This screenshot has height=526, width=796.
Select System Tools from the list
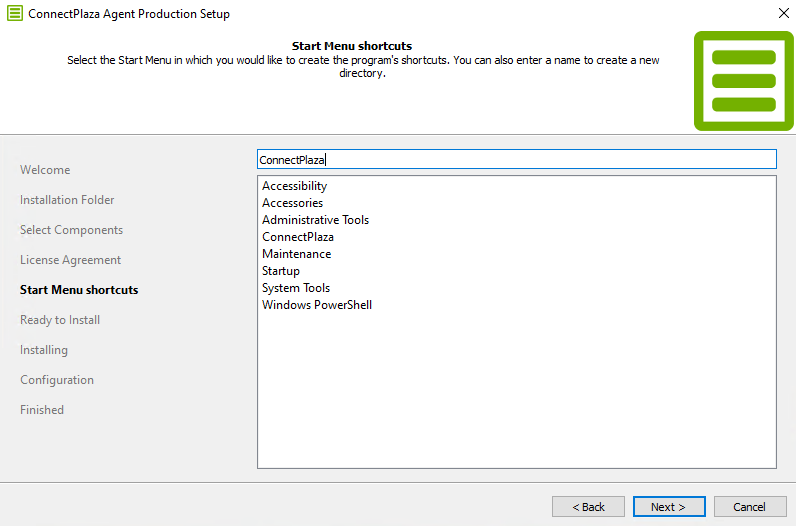(x=296, y=288)
